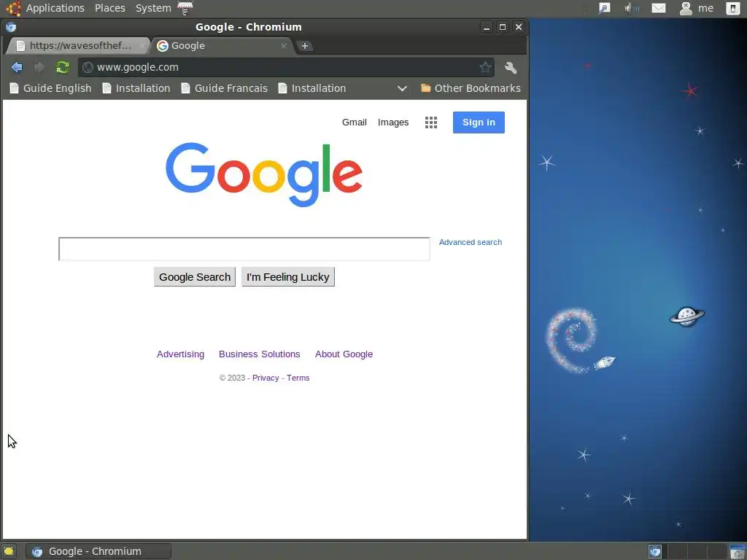Viewport: 747px width, 560px height.
Task: Open the volume control in top panel
Action: (x=632, y=8)
